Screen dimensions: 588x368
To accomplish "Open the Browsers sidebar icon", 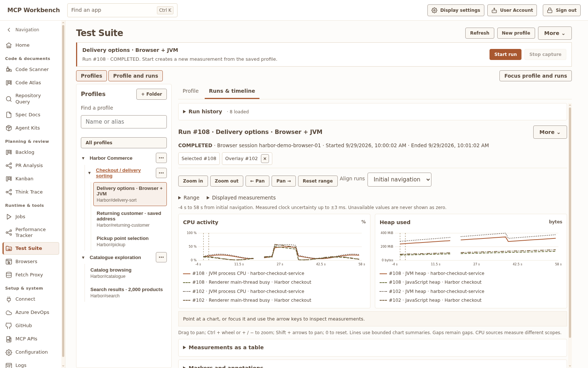I will point(9,262).
